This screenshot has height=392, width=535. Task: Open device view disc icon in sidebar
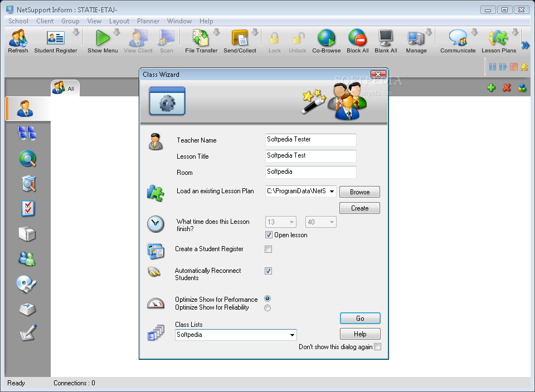(x=26, y=284)
